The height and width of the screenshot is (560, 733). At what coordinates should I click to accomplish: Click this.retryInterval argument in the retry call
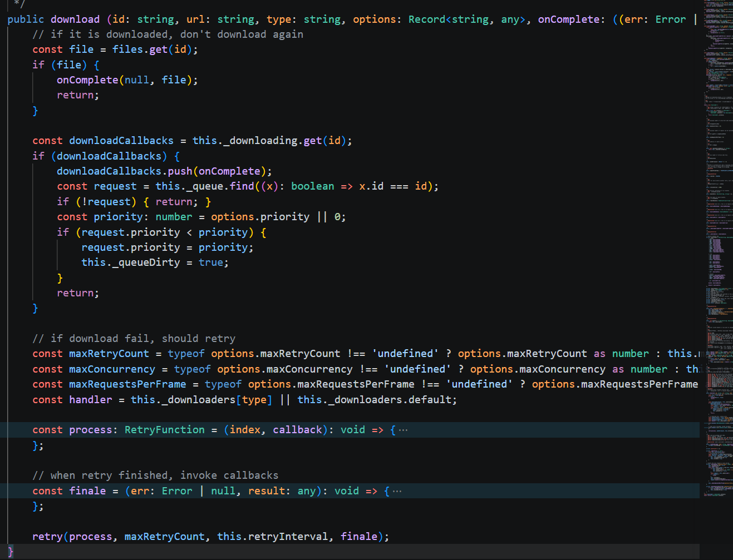(x=273, y=537)
